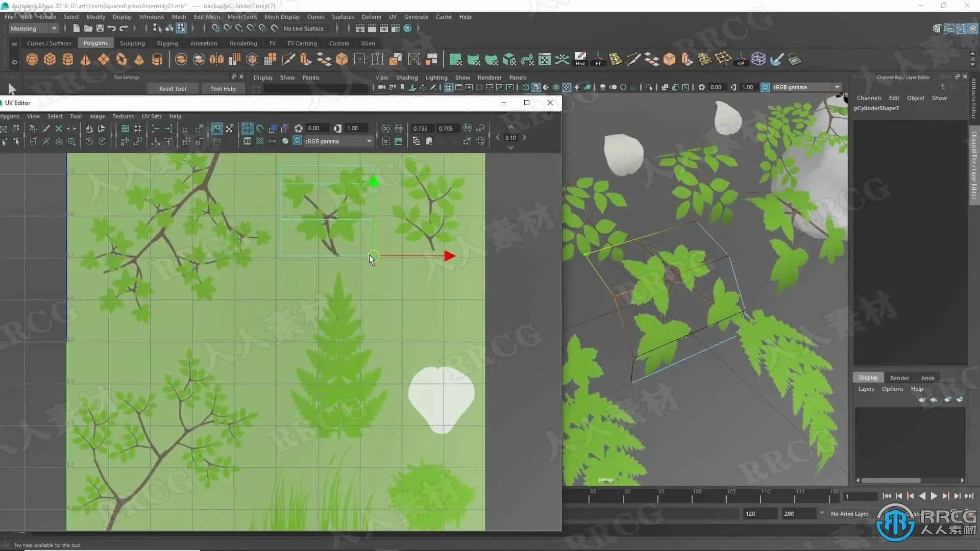Click the polygon sphere shelf icon
The height and width of the screenshot is (551, 980).
click(32, 60)
